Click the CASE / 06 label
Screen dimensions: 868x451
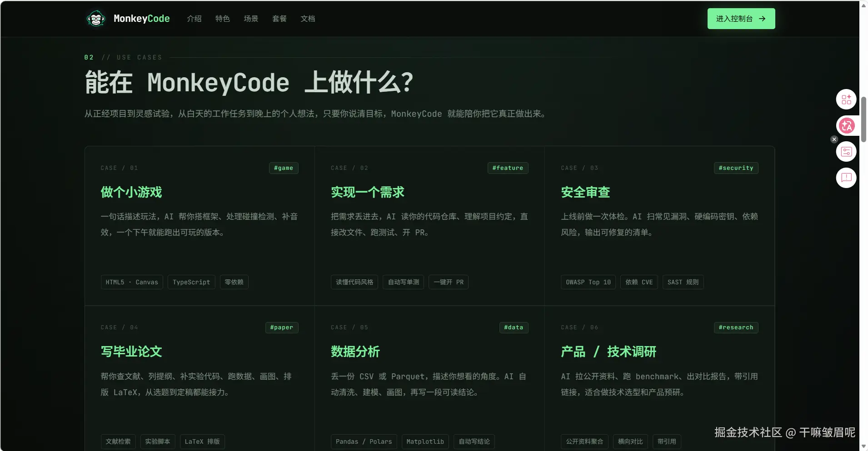(579, 327)
